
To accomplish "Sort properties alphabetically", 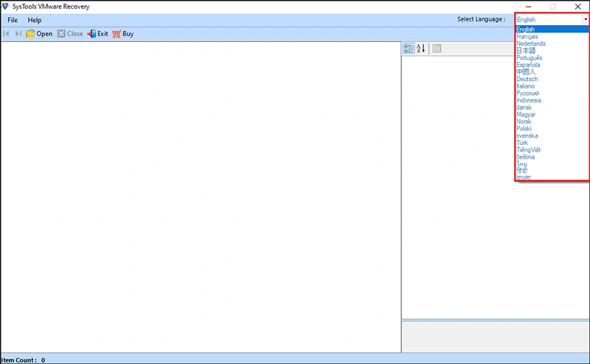I will (421, 48).
